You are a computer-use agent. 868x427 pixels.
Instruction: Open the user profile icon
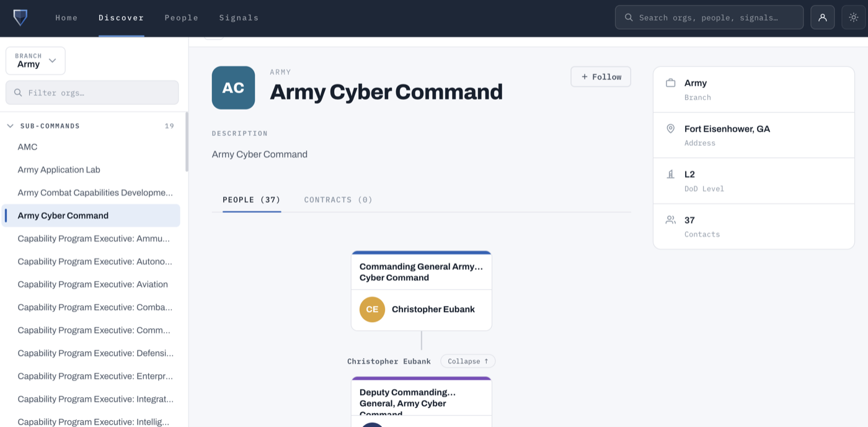tap(823, 17)
